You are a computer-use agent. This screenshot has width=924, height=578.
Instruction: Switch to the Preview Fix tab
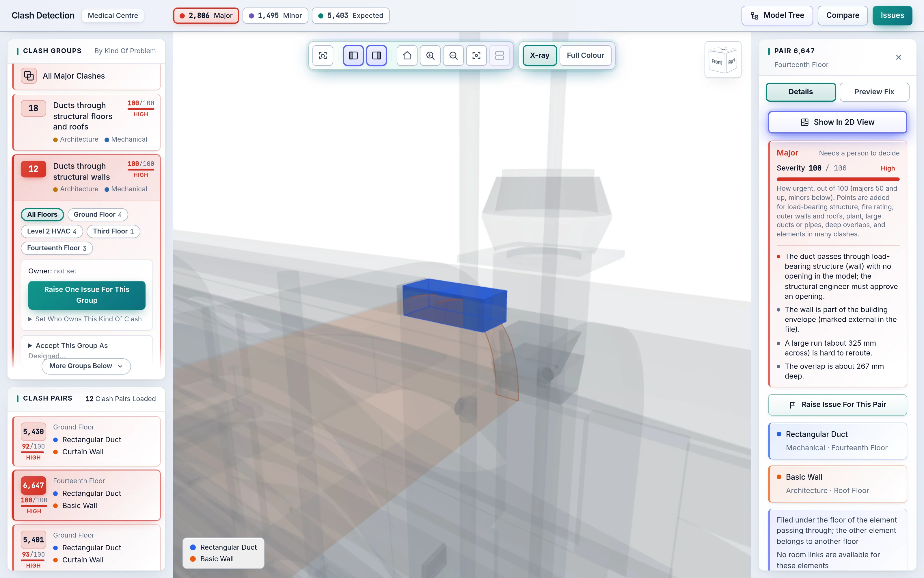pos(874,92)
